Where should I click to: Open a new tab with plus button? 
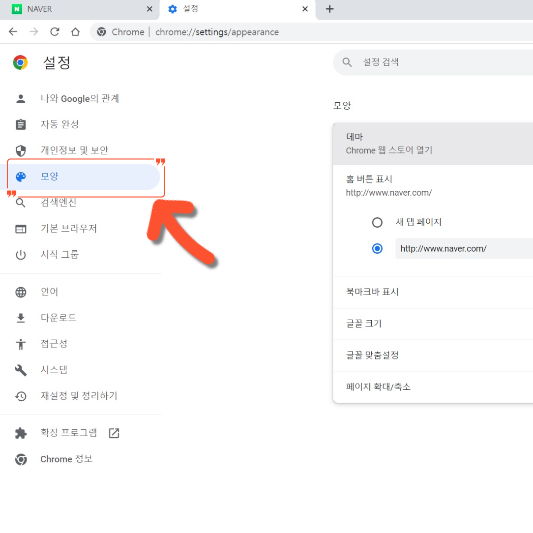tap(329, 9)
